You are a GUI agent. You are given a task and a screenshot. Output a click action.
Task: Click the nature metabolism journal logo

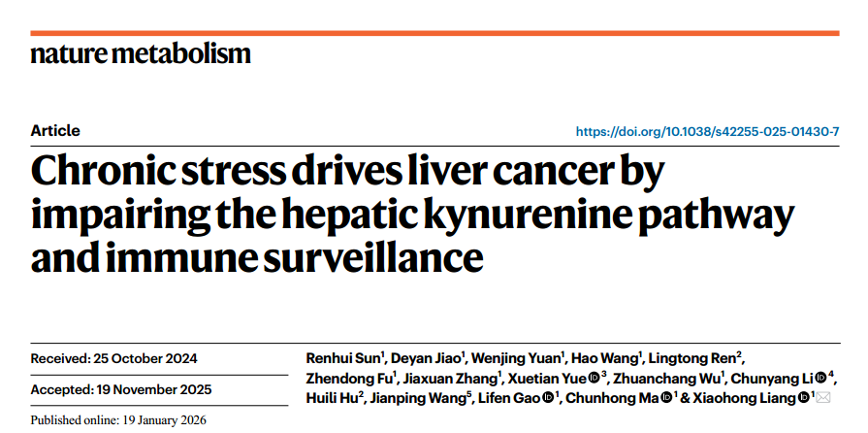(140, 52)
